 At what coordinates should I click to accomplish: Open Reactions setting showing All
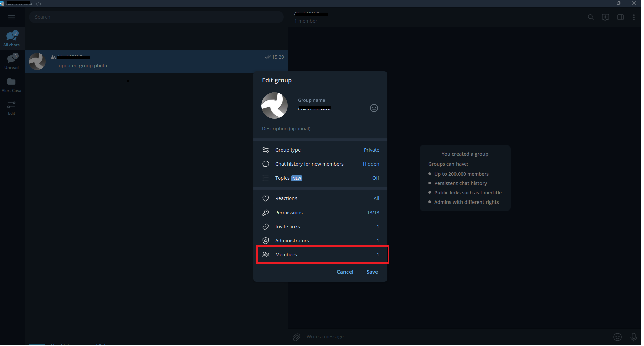(320, 198)
